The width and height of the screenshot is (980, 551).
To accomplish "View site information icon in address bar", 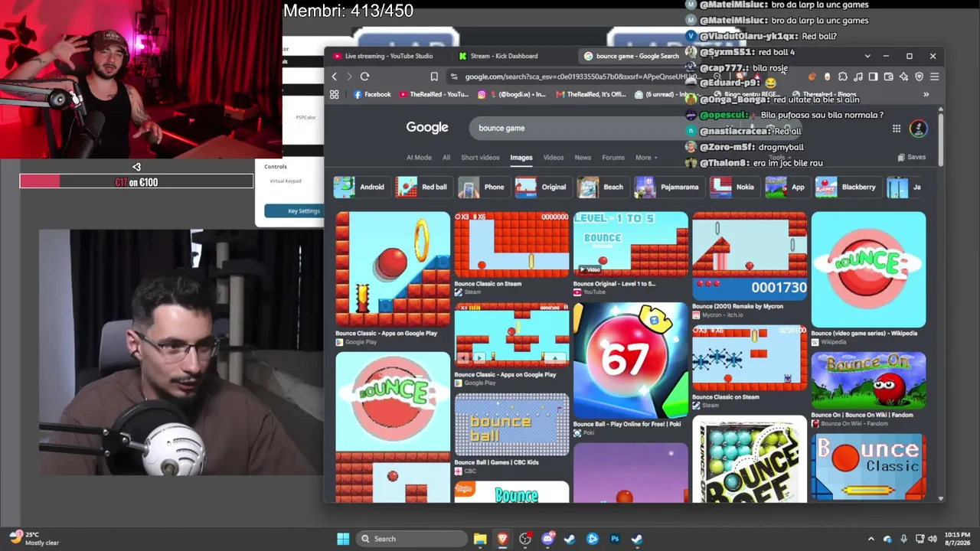I will (x=455, y=77).
